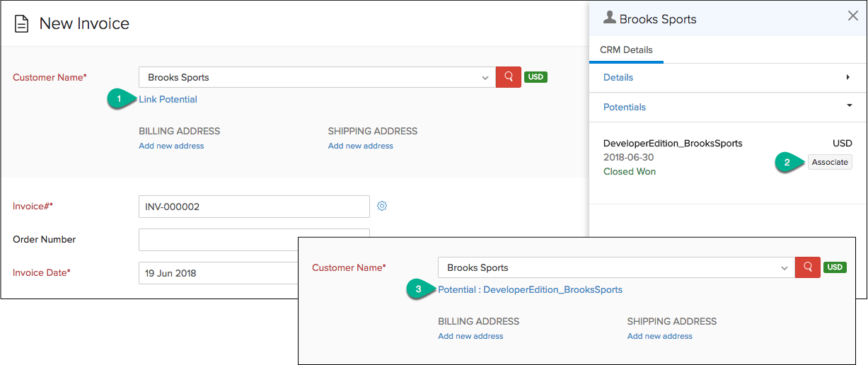868x365 pixels.
Task: Click the USD currency badge in lower inset
Action: (x=835, y=267)
